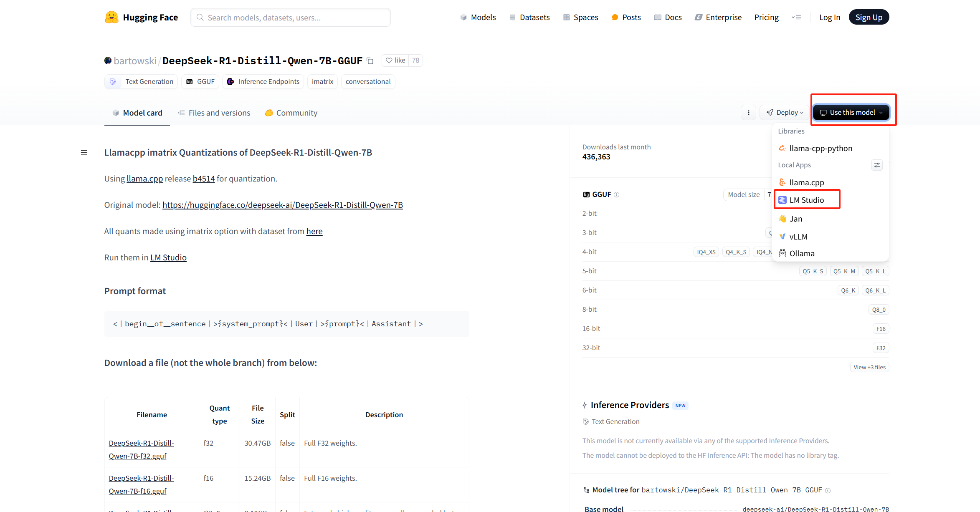Toggle the Use this model dropdown
The image size is (980, 512).
pos(851,113)
